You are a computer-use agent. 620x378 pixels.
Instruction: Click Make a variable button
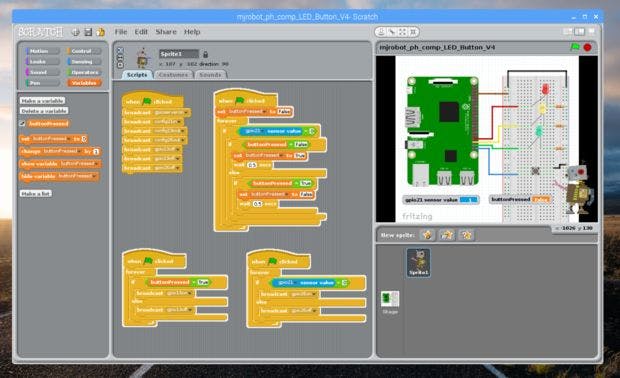click(x=42, y=100)
